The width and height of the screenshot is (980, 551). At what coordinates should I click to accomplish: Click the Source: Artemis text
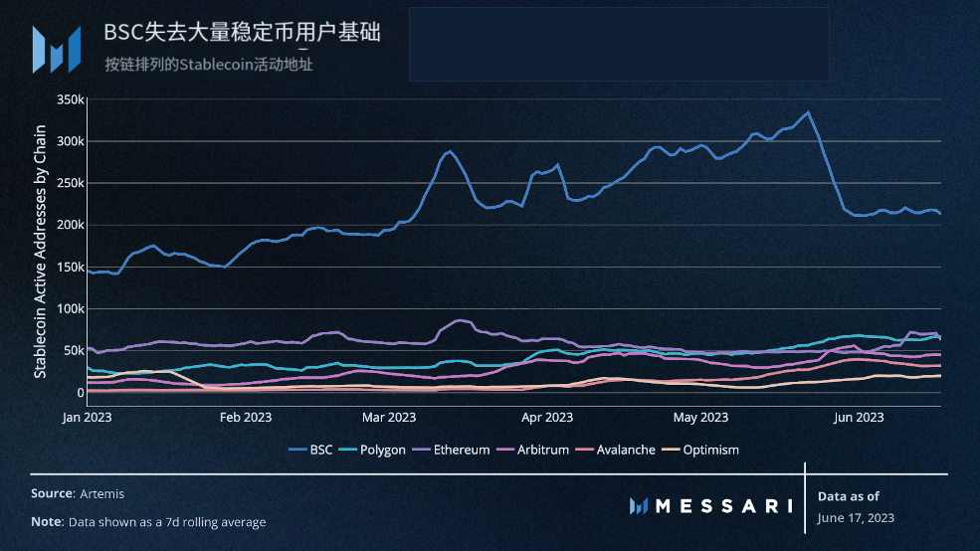78,493
